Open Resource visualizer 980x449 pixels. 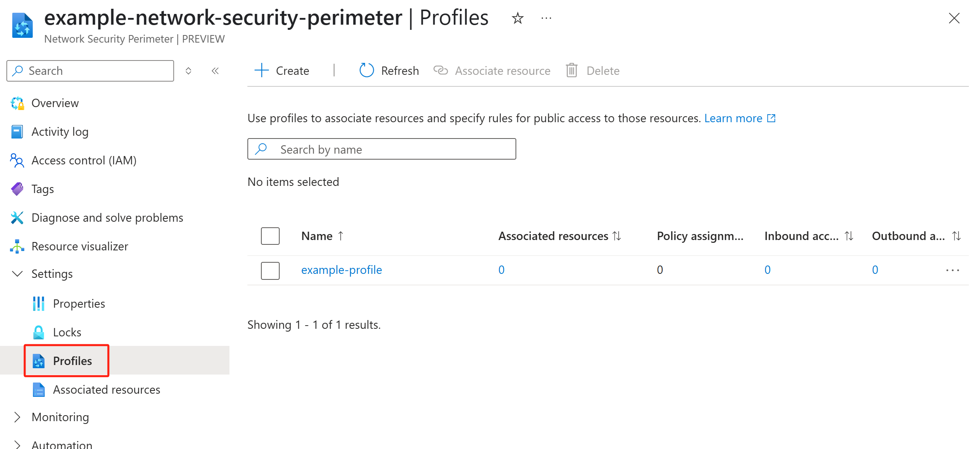[x=80, y=246]
